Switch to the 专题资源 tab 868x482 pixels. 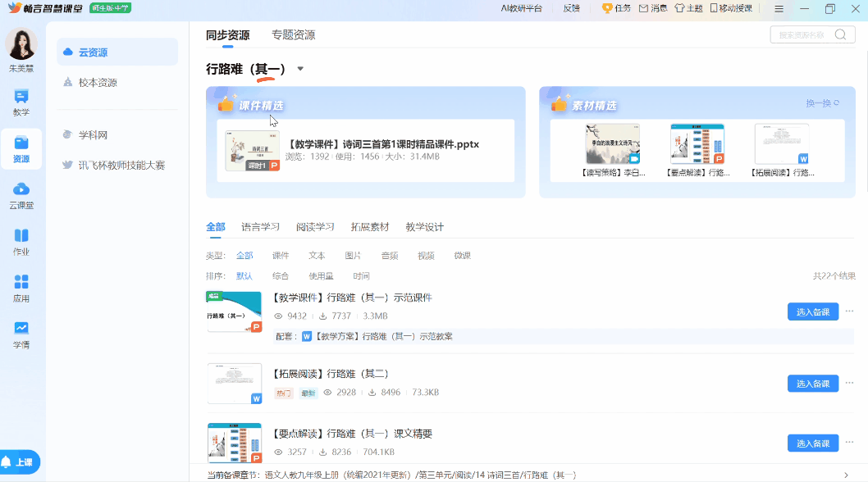(x=293, y=35)
